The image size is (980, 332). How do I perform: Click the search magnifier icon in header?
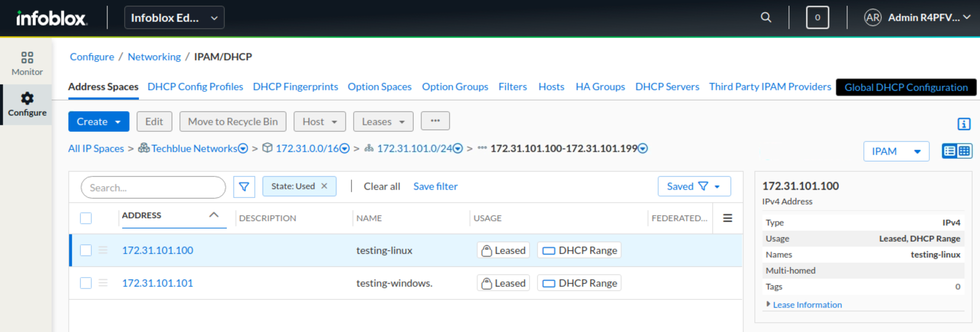[765, 17]
